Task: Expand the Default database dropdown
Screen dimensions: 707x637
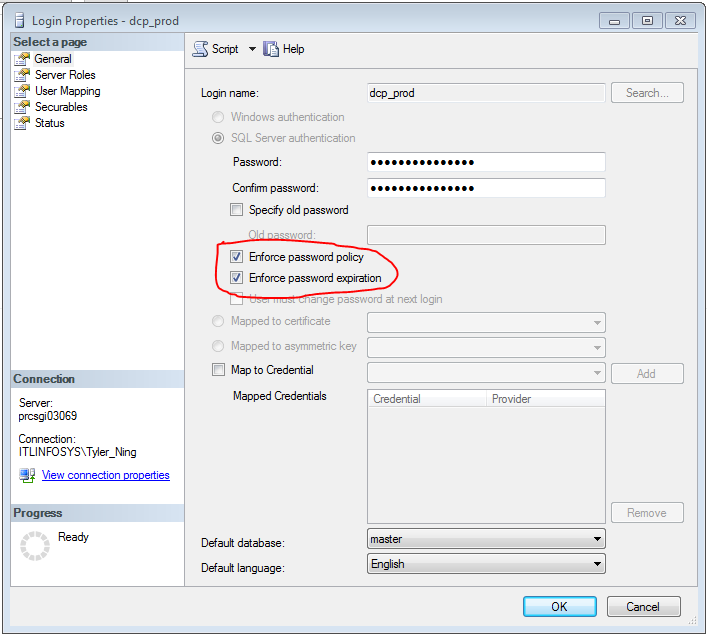Action: point(597,539)
